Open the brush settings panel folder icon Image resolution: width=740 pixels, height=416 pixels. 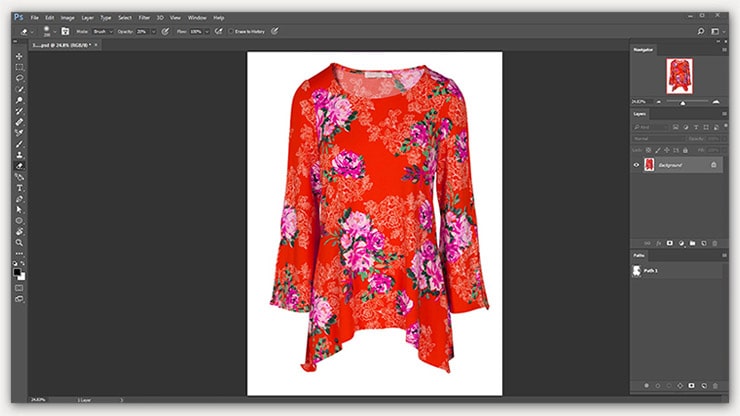65,31
